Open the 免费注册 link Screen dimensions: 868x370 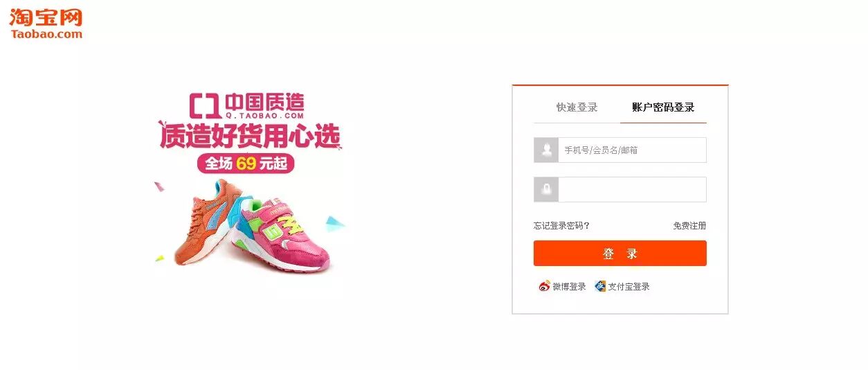pyautogui.click(x=689, y=226)
